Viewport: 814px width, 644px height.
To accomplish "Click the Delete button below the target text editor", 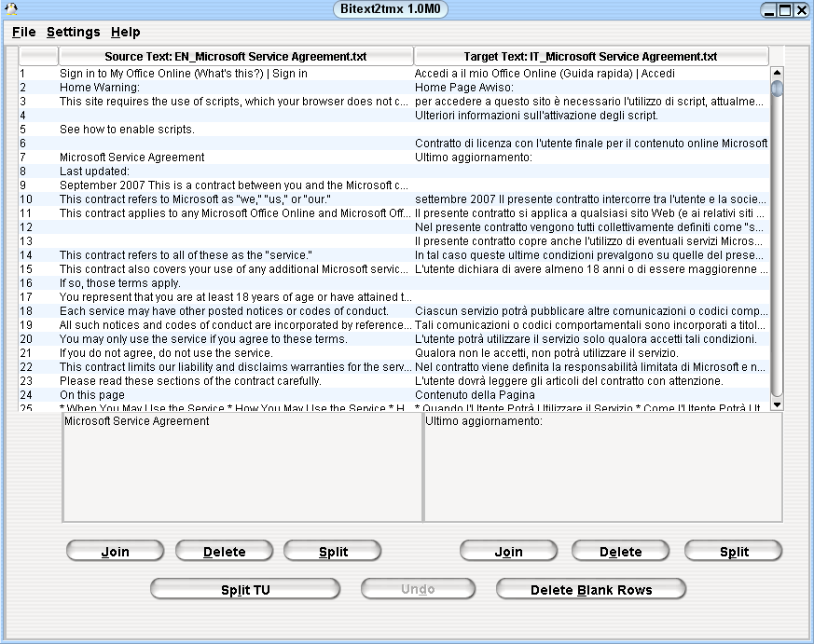I will pyautogui.click(x=620, y=551).
